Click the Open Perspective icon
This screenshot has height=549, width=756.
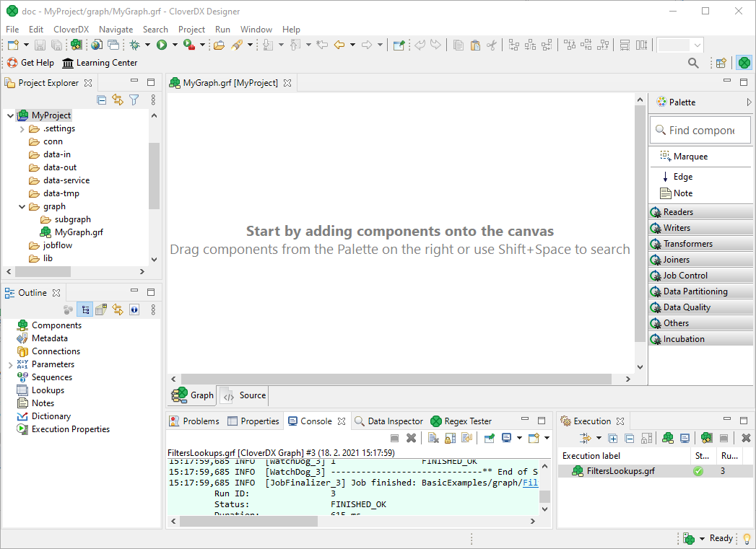tap(721, 63)
